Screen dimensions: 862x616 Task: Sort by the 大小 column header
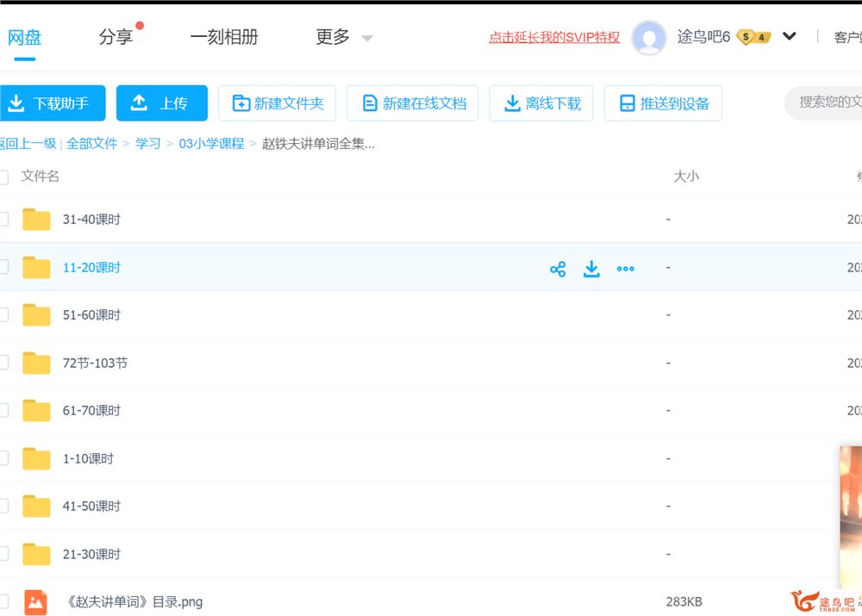pos(686,177)
